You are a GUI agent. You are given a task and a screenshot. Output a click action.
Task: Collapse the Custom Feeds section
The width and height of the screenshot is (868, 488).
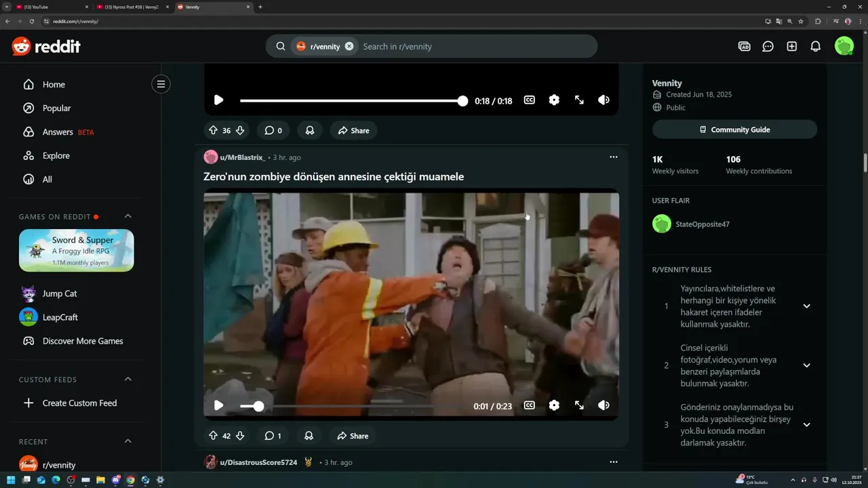tap(127, 379)
